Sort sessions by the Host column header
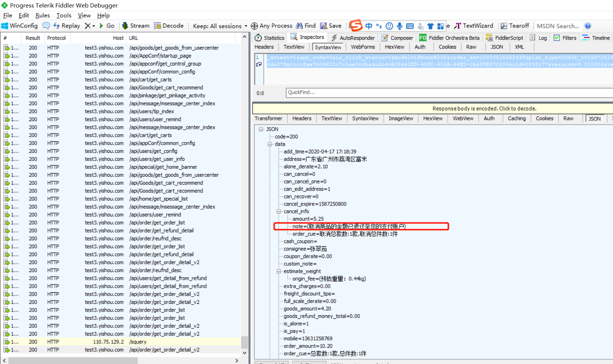The height and width of the screenshot is (364, 613). pyautogui.click(x=98, y=38)
